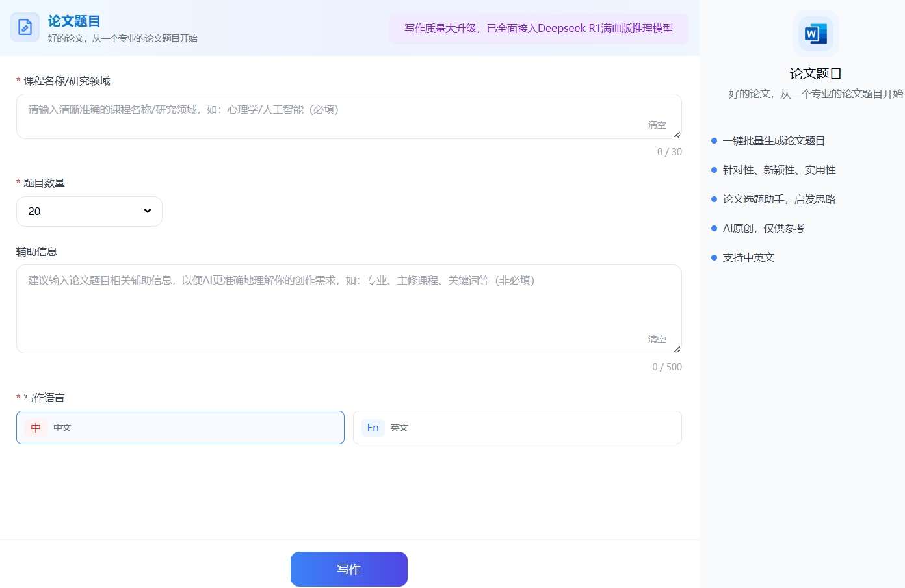
Task: Open the 题目数量 dropdown showing 20
Action: [89, 211]
